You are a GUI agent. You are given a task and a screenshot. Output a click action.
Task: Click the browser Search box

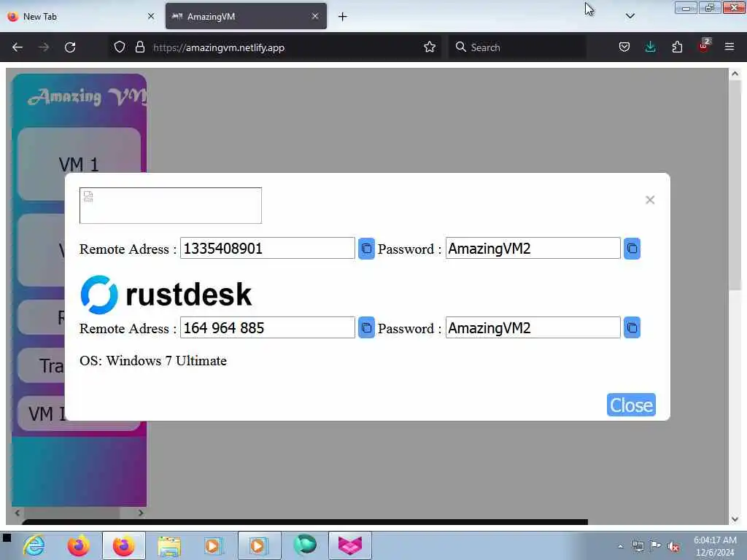coord(517,47)
